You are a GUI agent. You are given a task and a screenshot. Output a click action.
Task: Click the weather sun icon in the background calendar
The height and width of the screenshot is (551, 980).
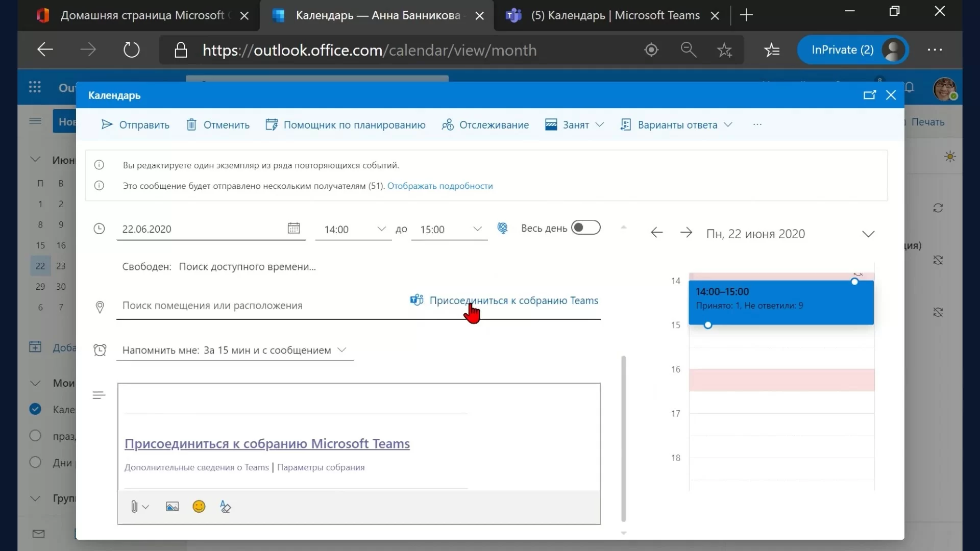pos(950,157)
